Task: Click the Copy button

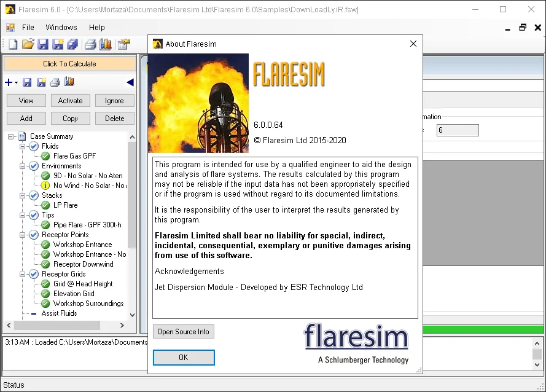Action: [71, 119]
